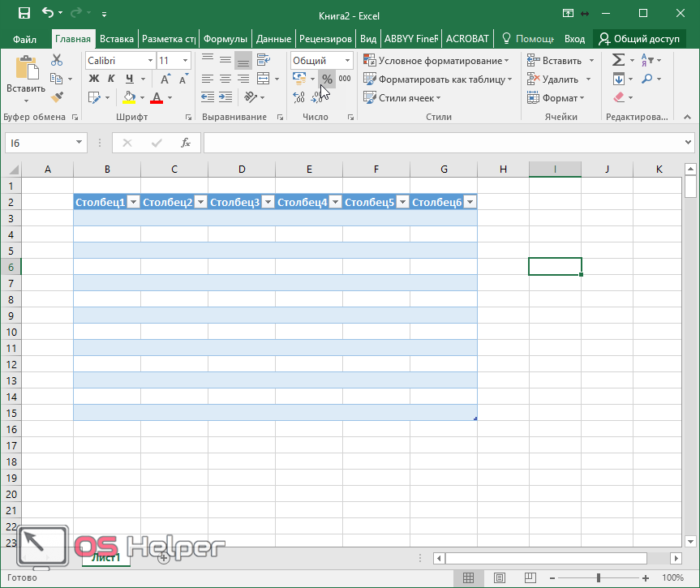Click the Name Box showing I6
This screenshot has height=588, width=700.
click(39, 143)
